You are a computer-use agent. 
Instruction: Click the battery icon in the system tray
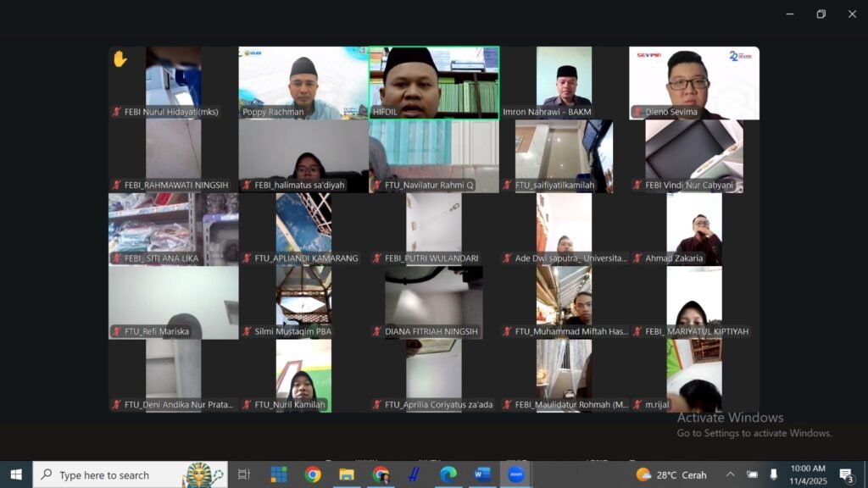[x=751, y=474]
